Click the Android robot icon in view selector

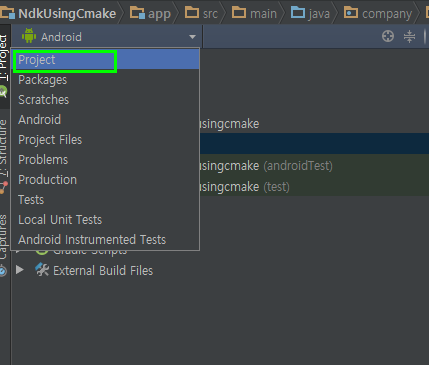point(29,36)
